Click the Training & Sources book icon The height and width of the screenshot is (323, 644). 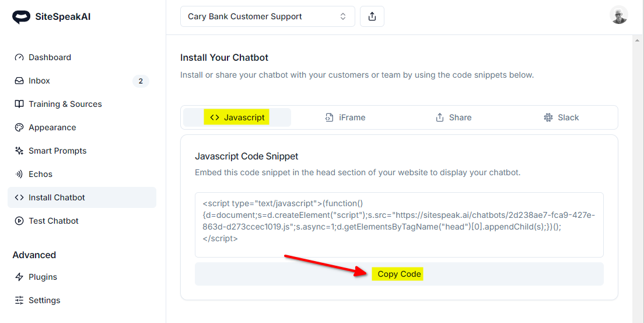(x=19, y=104)
